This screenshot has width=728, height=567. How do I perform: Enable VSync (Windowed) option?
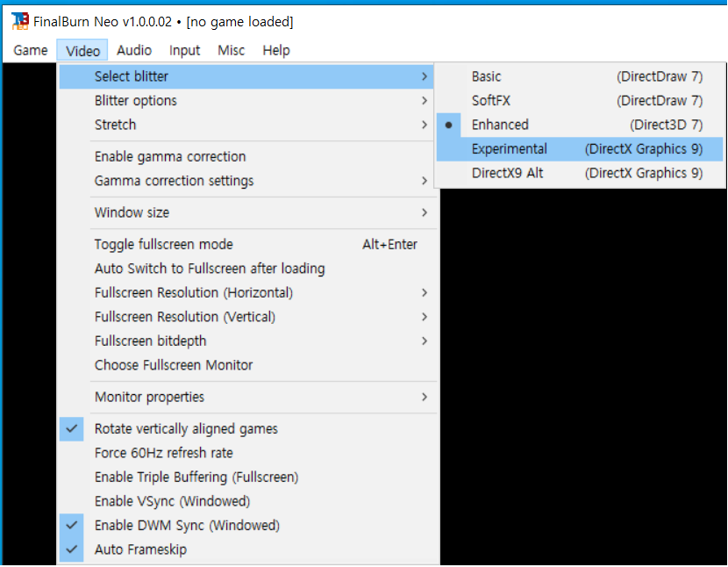click(x=246, y=501)
